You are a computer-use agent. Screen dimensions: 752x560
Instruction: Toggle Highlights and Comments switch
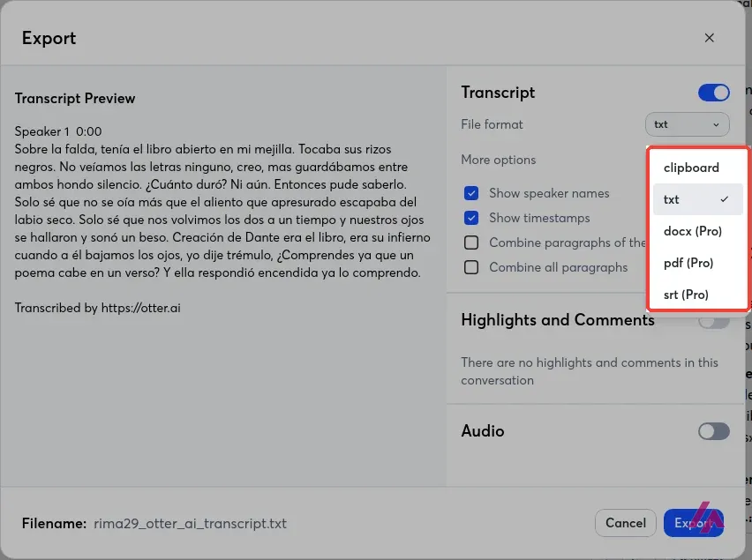714,321
